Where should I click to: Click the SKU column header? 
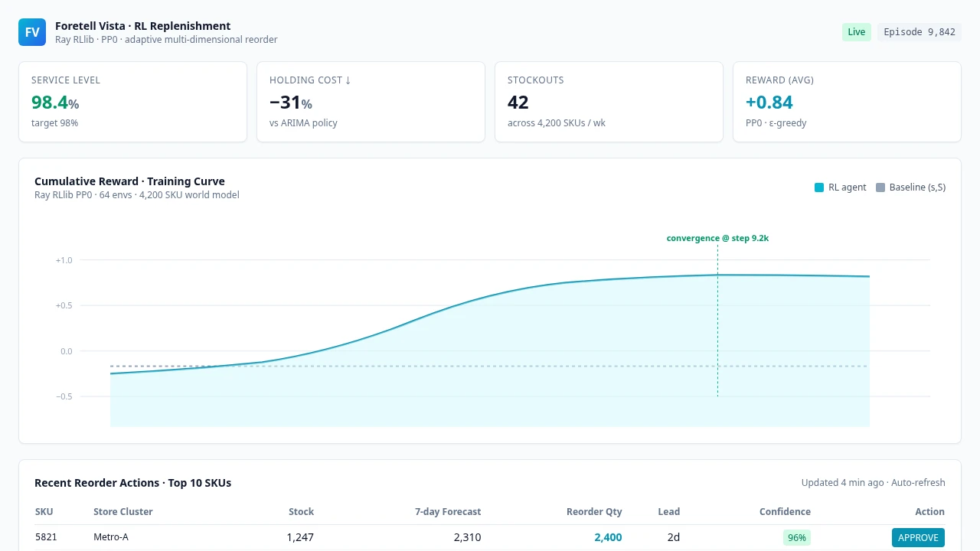pos(44,511)
